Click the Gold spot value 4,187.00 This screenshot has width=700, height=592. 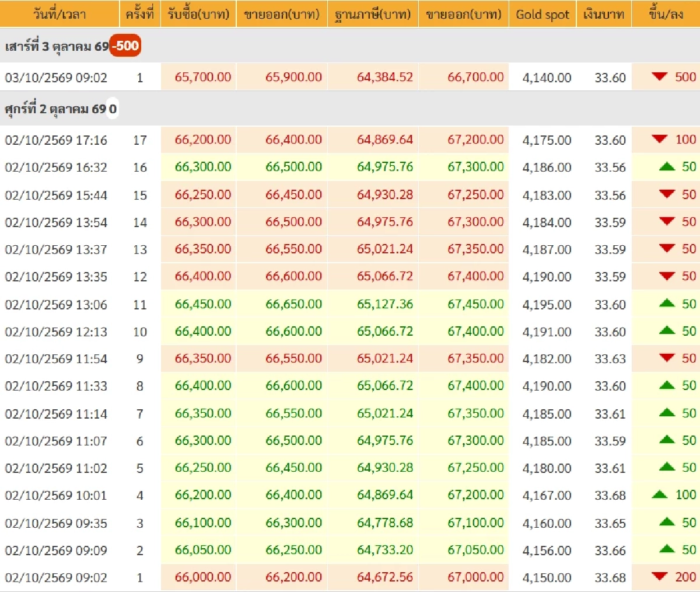coord(547,250)
